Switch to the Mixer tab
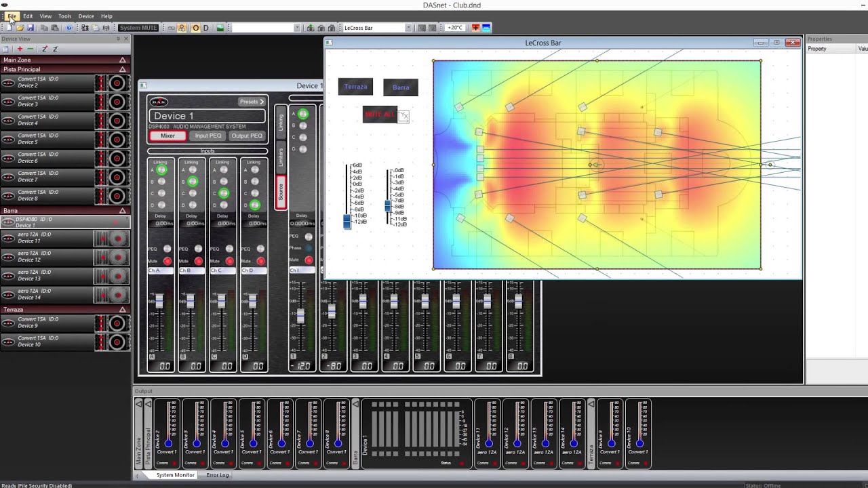The image size is (868, 488). 167,136
